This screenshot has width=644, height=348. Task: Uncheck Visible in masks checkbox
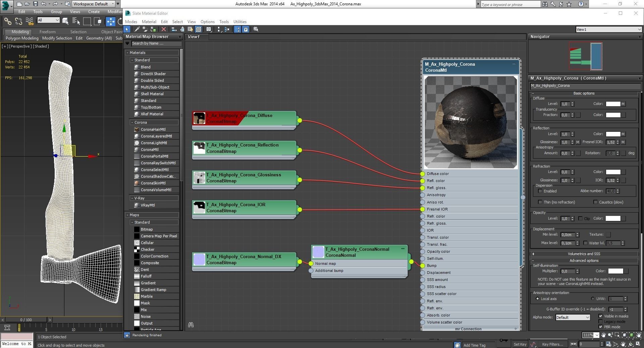600,316
